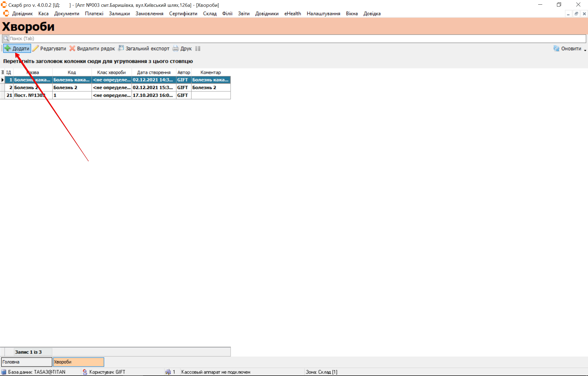Click the database icon in status bar
588x376 pixels.
tap(4, 372)
